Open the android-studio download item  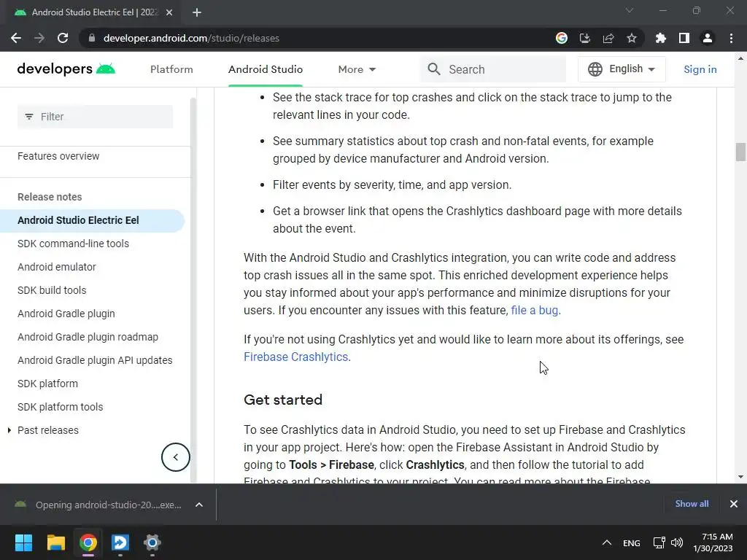coord(98,505)
